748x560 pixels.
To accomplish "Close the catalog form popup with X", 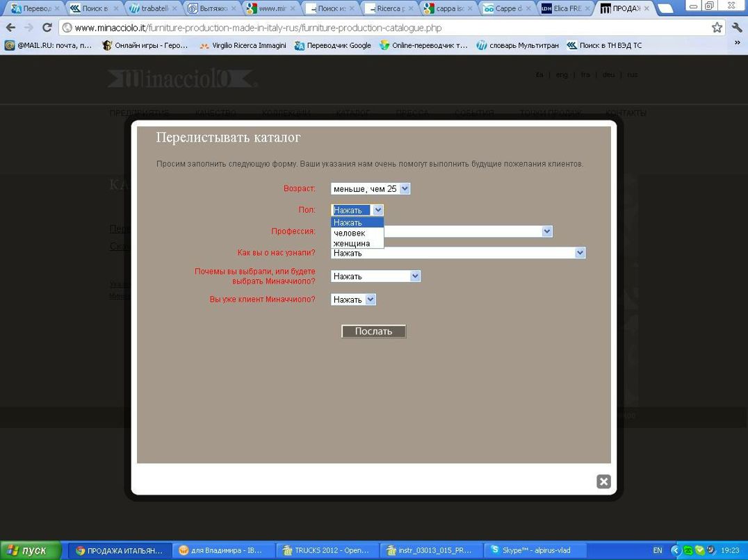I will click(603, 481).
